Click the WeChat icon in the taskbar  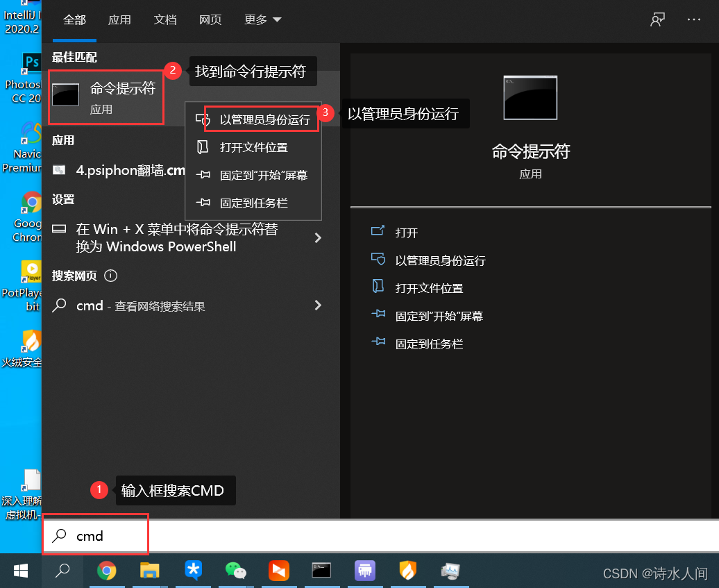tap(236, 571)
